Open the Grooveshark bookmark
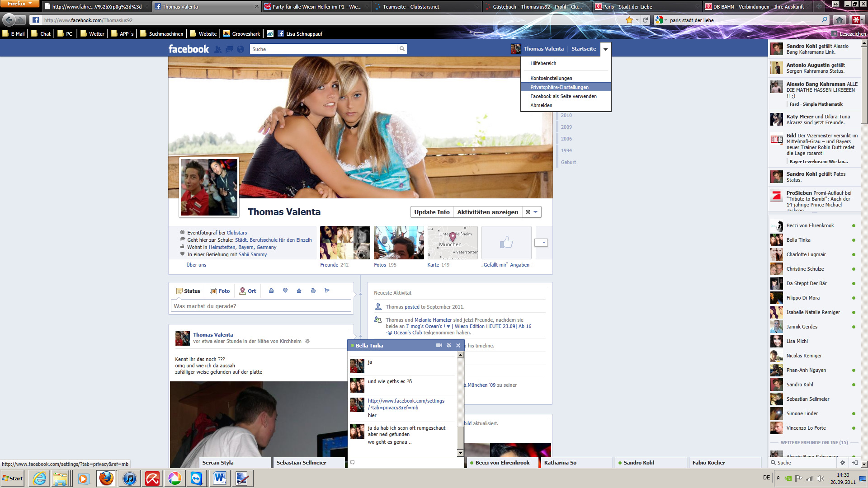Image resolution: width=868 pixels, height=488 pixels. click(241, 33)
